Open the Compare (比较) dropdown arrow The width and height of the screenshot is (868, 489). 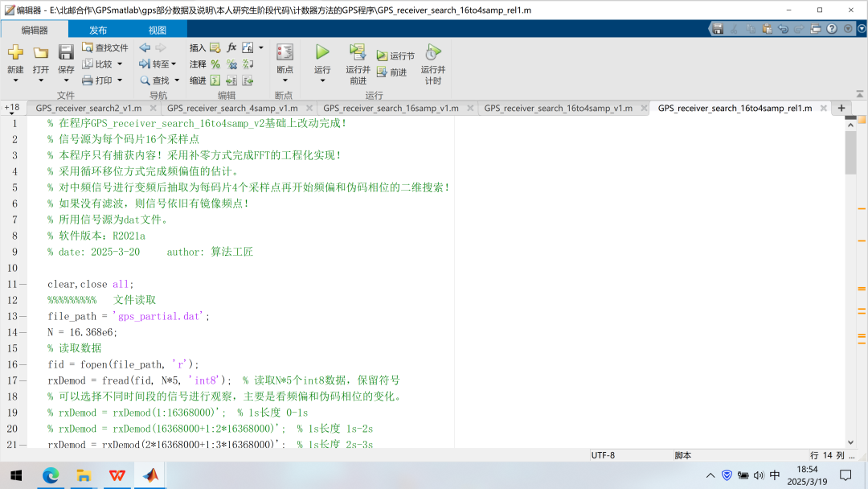pos(120,64)
